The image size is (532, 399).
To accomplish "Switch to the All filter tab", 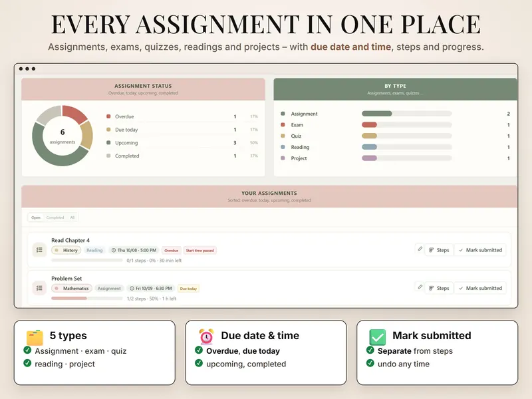I will (x=72, y=217).
